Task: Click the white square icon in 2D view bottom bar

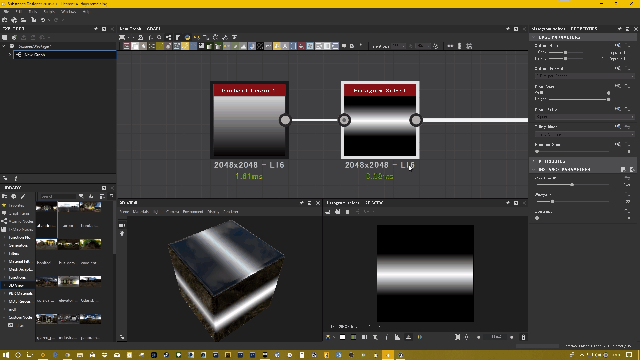Action: [342, 337]
